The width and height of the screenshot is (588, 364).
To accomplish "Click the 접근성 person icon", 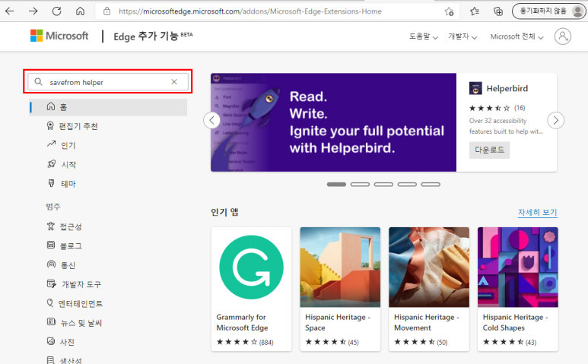I will tap(51, 226).
